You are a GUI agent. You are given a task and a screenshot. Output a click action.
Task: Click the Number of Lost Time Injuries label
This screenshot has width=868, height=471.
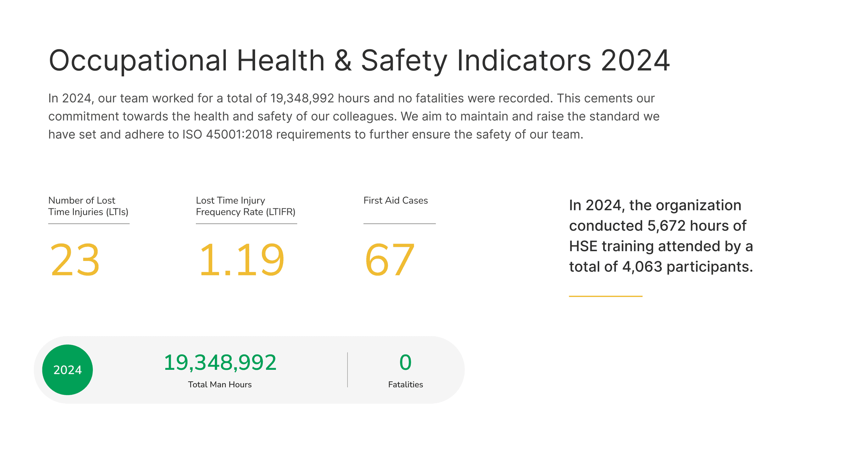point(88,206)
